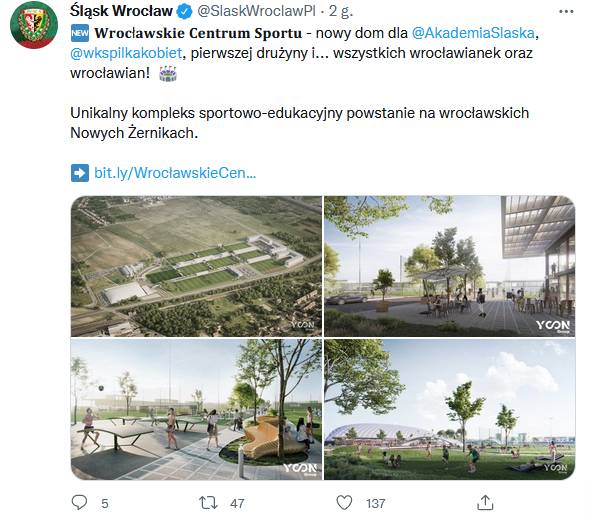Click the blue verified badge
The image size is (589, 520).
184,12
